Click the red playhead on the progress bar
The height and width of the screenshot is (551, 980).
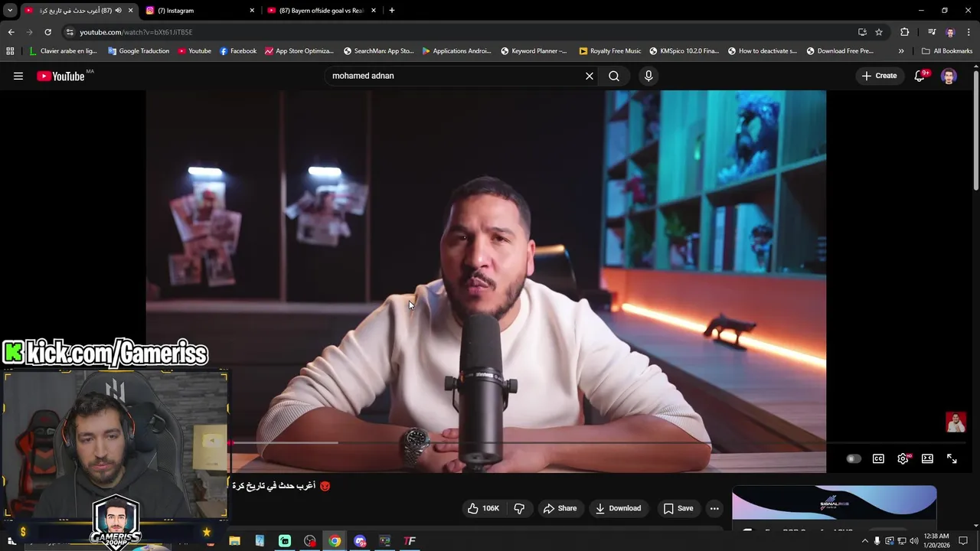click(x=230, y=442)
